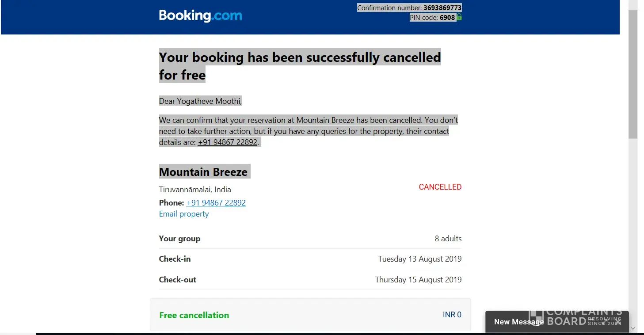This screenshot has height=335, width=644.
Task: Open the Email property link
Action: (x=184, y=214)
